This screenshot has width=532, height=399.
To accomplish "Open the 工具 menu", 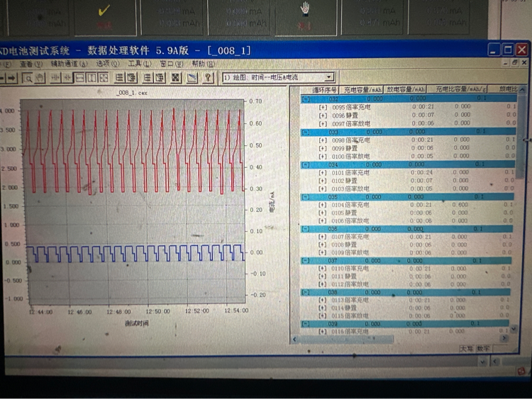I will pos(134,64).
